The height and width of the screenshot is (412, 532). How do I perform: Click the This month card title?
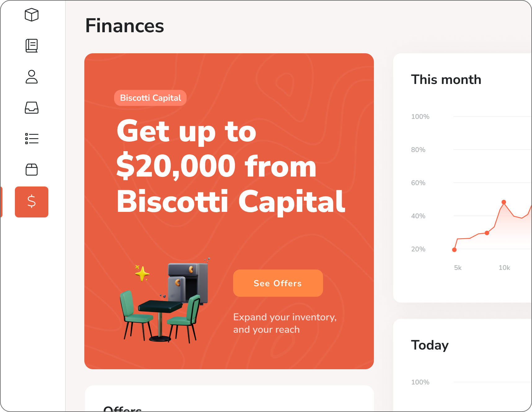pyautogui.click(x=446, y=80)
